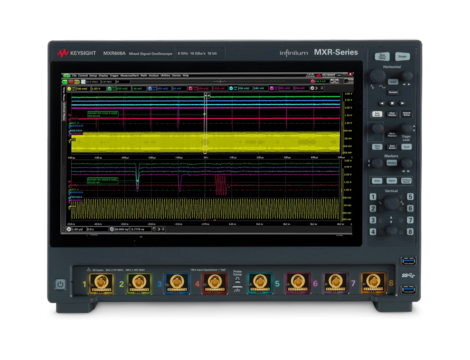Toggle channel 5 using its front-panel key
The image size is (470, 360).
[410, 197]
